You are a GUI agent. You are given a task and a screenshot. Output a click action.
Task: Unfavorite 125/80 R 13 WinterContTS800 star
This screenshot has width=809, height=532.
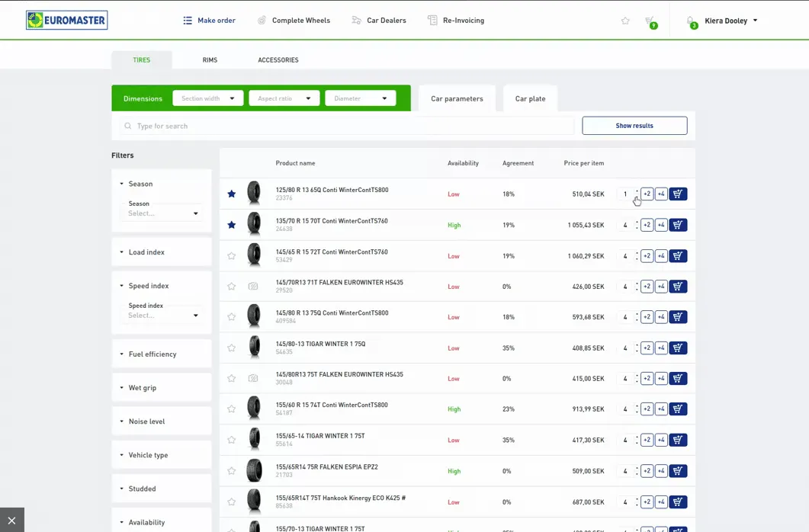coord(232,194)
